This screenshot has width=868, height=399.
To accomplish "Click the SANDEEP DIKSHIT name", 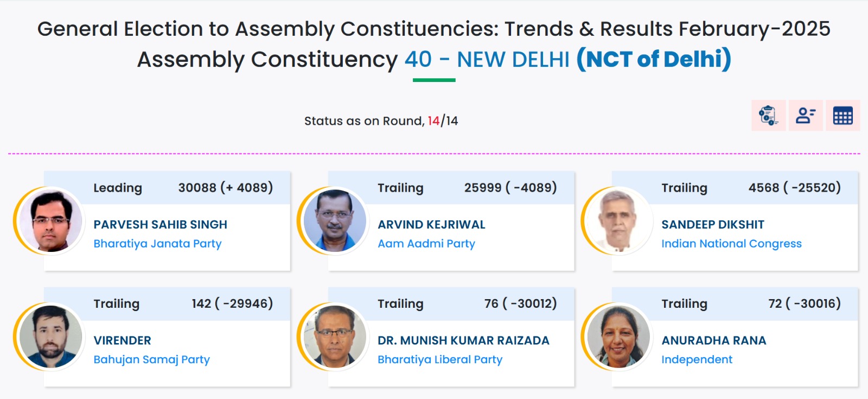I will (712, 224).
